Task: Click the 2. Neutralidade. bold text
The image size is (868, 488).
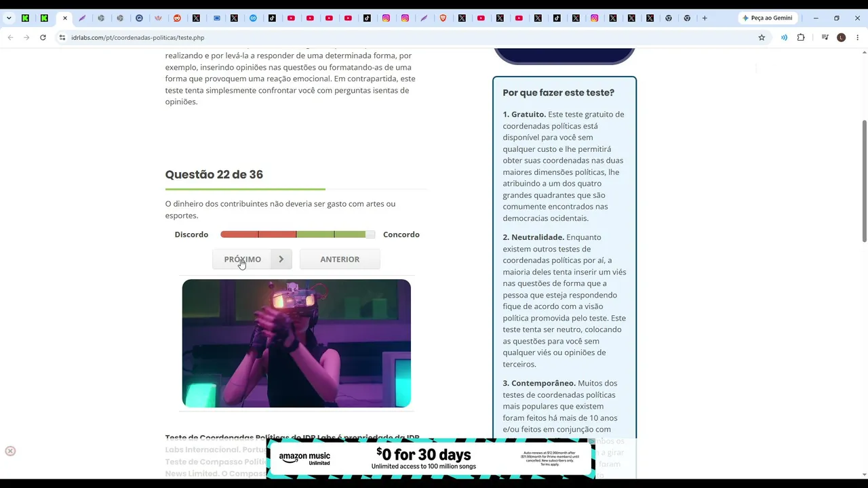Action: [534, 237]
